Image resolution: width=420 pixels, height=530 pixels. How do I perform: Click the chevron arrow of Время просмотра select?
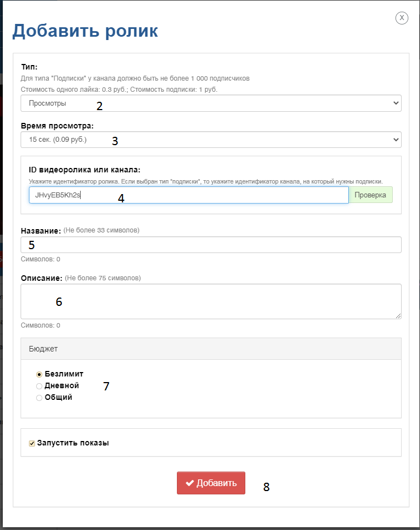click(396, 140)
